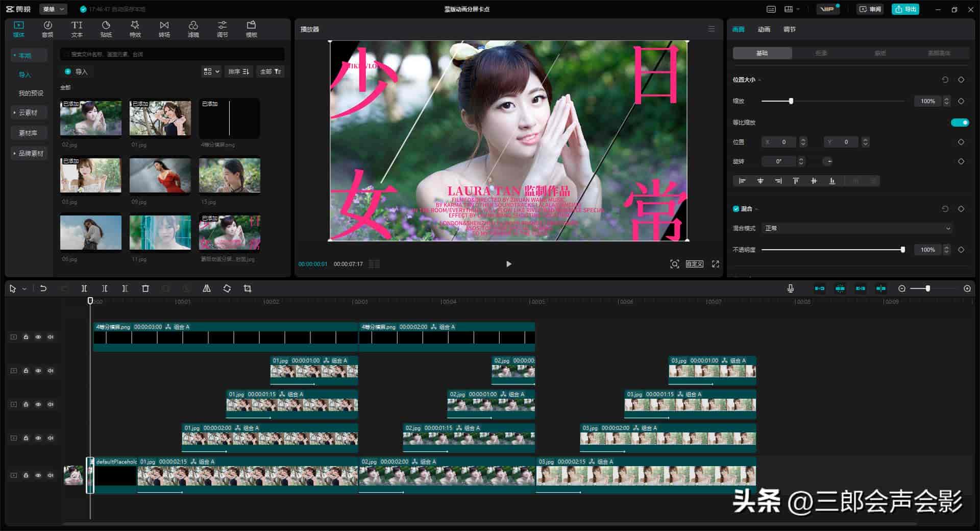This screenshot has height=531, width=980.
Task: Click the microphone record voiceover icon
Action: click(790, 288)
